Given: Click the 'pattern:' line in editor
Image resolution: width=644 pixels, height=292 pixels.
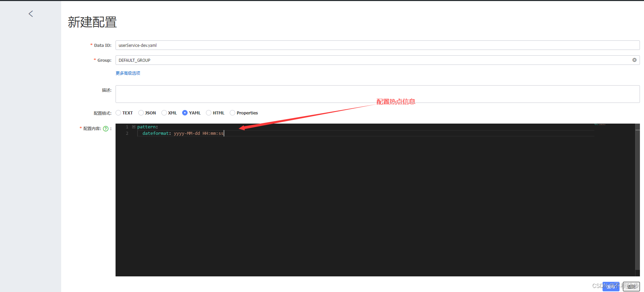Looking at the screenshot, I should pyautogui.click(x=147, y=127).
